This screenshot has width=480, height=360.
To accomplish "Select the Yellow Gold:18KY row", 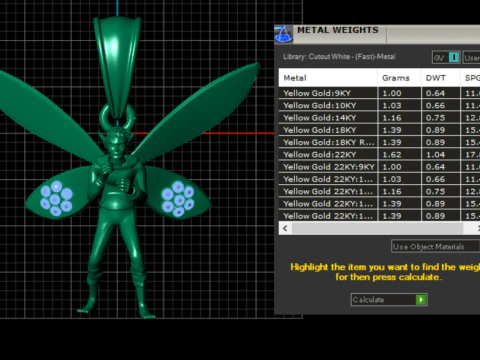I will [x=379, y=130].
